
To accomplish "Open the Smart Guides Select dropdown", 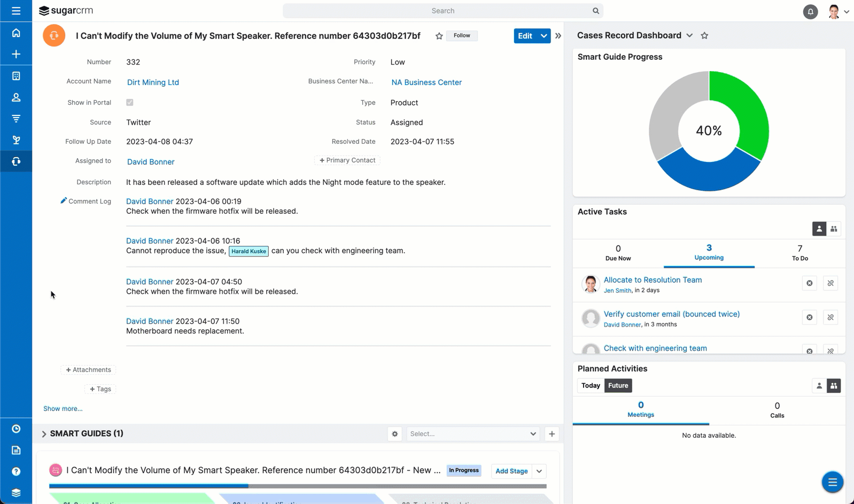I will click(472, 434).
